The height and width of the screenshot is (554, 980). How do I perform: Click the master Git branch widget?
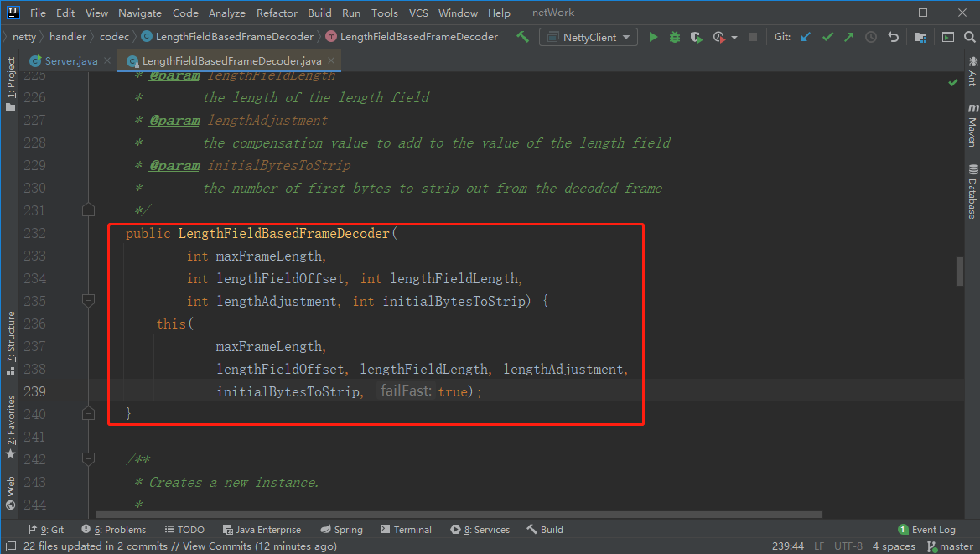point(950,546)
